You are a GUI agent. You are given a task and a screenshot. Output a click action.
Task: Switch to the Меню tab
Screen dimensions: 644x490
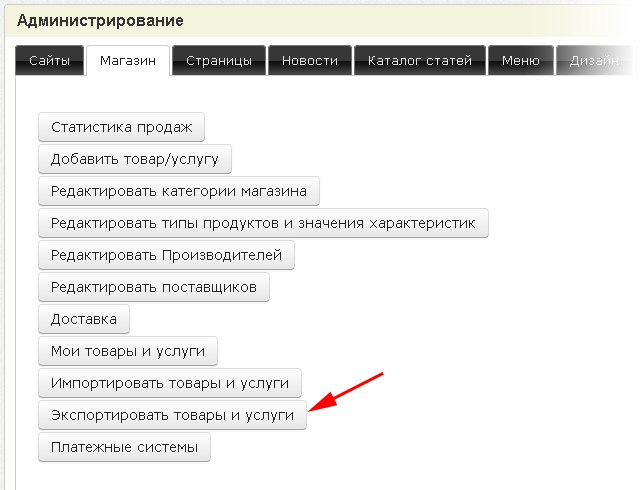521,61
